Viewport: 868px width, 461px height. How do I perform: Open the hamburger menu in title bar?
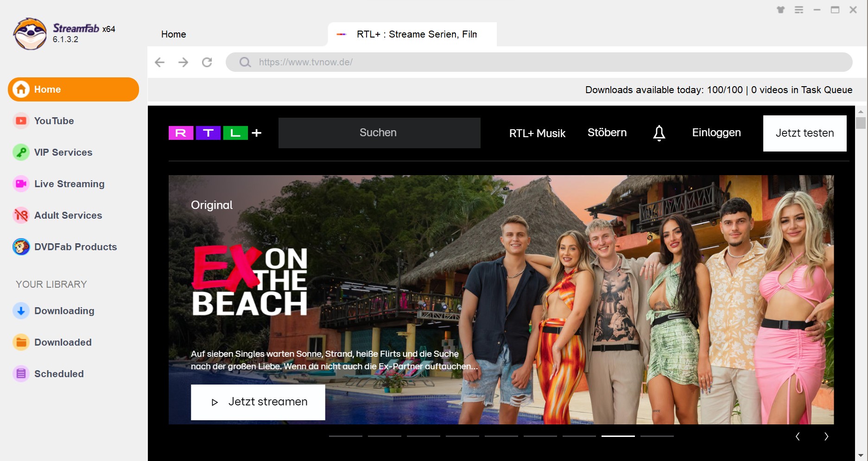[x=799, y=10]
